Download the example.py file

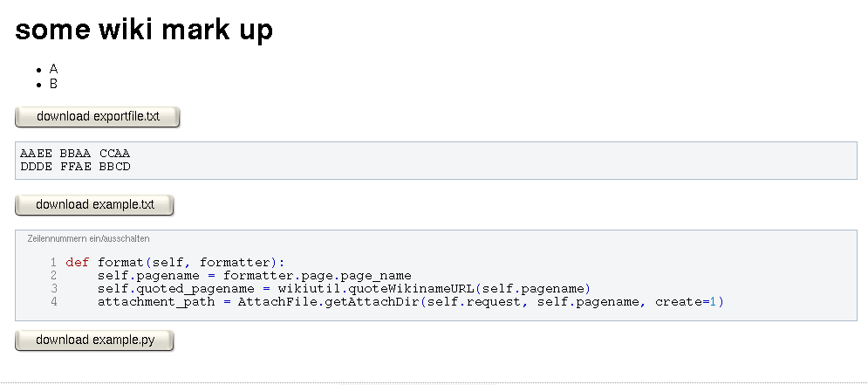click(94, 340)
